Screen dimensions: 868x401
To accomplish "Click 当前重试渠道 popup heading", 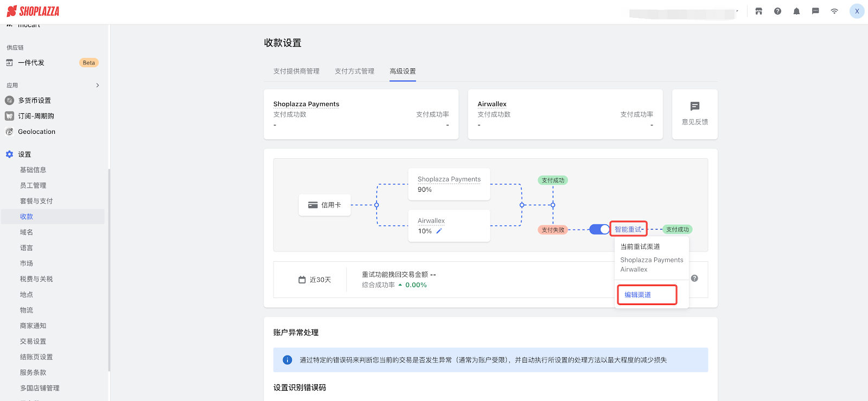I will 640,247.
